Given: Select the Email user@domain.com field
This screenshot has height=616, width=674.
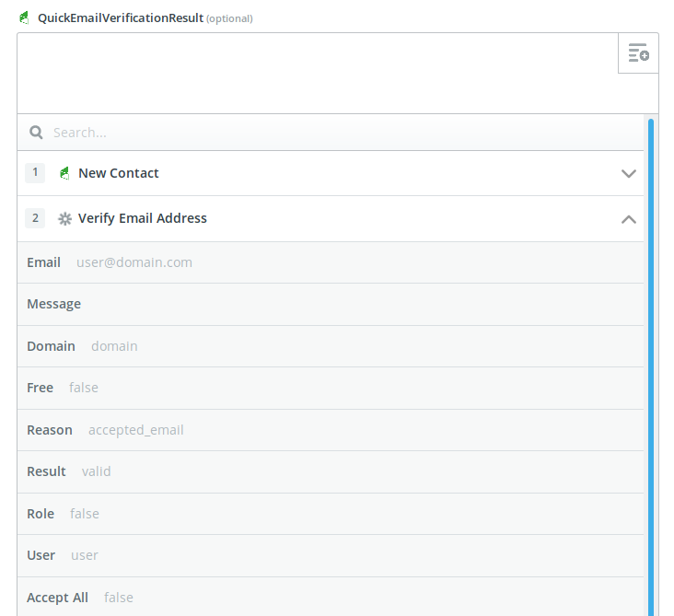Looking at the screenshot, I should pyautogui.click(x=331, y=262).
